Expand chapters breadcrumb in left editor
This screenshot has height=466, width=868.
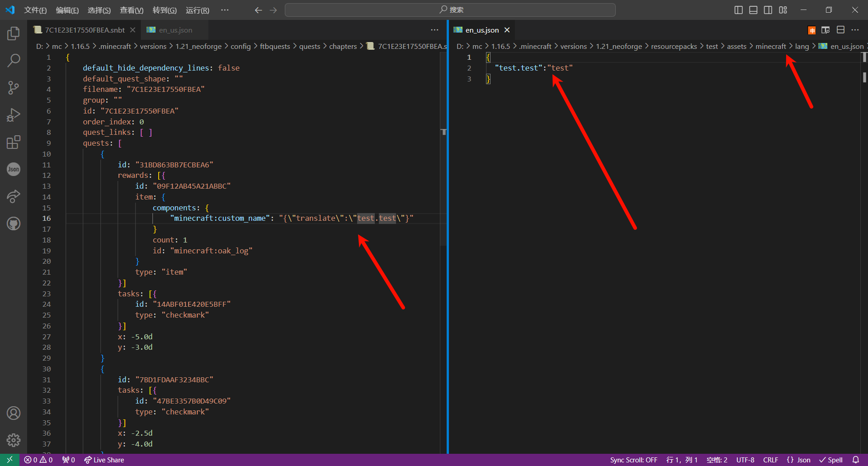coord(343,46)
